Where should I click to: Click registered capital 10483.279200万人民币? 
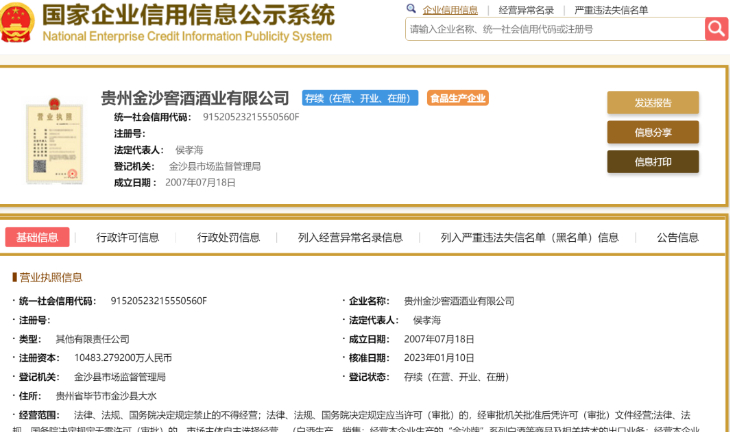pos(123,358)
